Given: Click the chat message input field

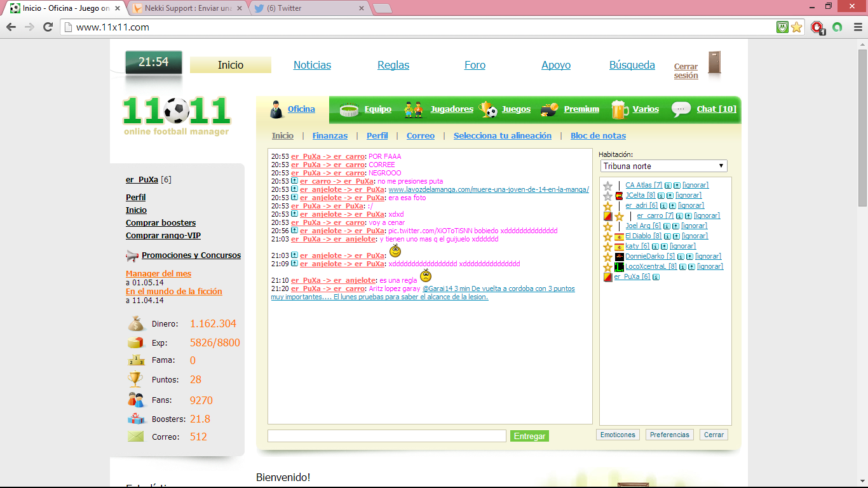Looking at the screenshot, I should 386,436.
